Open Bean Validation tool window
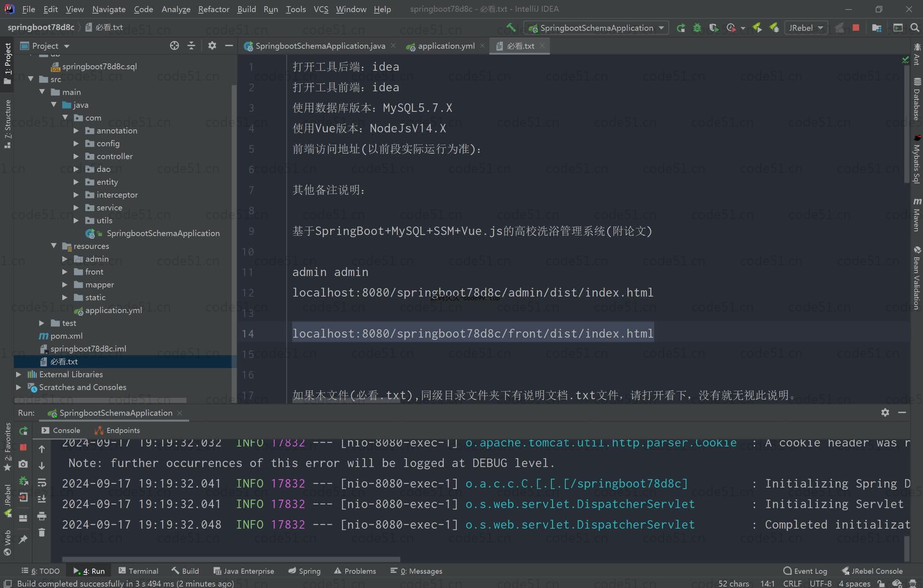Screen dimensions: 923x588 tap(917, 278)
